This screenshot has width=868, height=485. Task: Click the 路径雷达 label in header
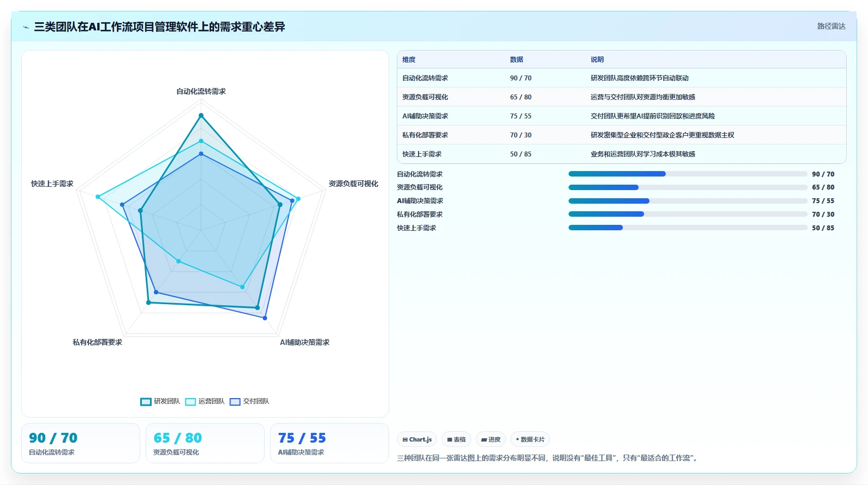831,26
